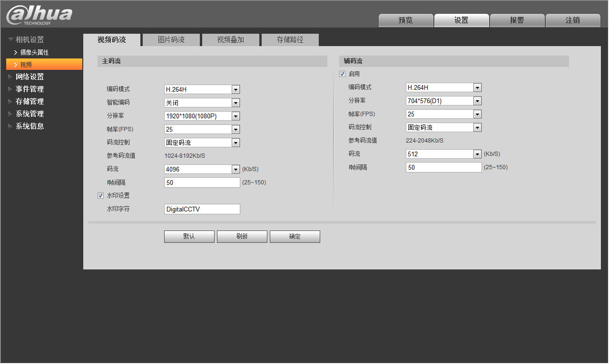Screen dimensions: 609x364
Task: Uncheck 启用 for the sub stream
Action: pos(342,74)
